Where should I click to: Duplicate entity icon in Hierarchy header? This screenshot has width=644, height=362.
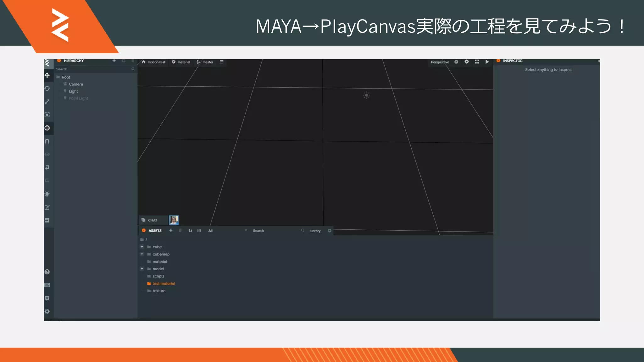pyautogui.click(x=124, y=61)
